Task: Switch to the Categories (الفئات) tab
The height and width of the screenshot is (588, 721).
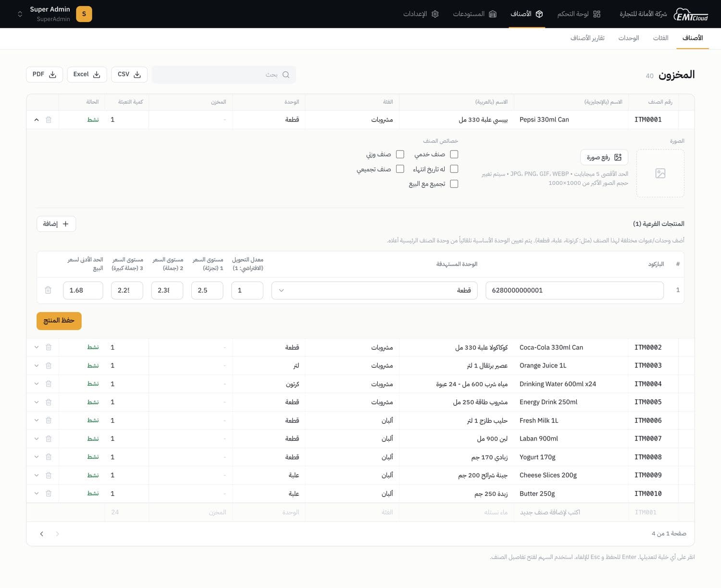Action: click(x=660, y=38)
